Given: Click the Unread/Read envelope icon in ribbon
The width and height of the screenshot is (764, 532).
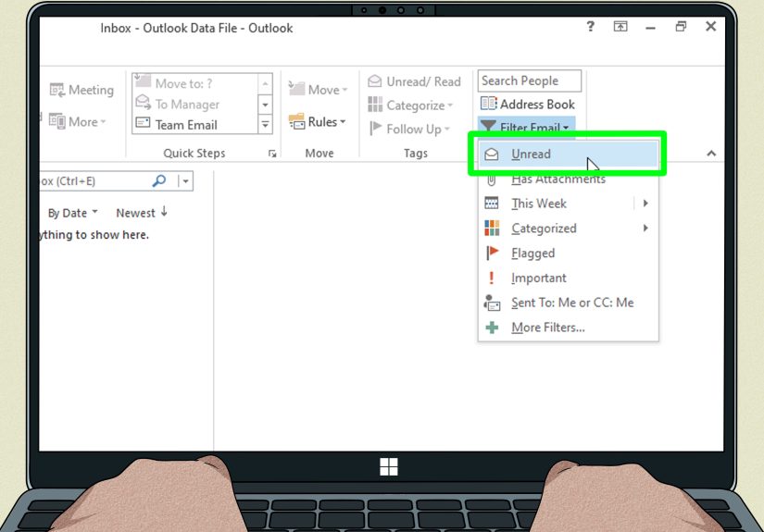Looking at the screenshot, I should [x=375, y=80].
